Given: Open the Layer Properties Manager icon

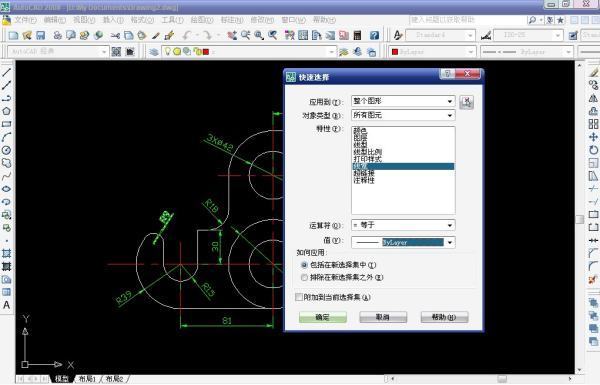Looking at the screenshot, I should click(154, 52).
